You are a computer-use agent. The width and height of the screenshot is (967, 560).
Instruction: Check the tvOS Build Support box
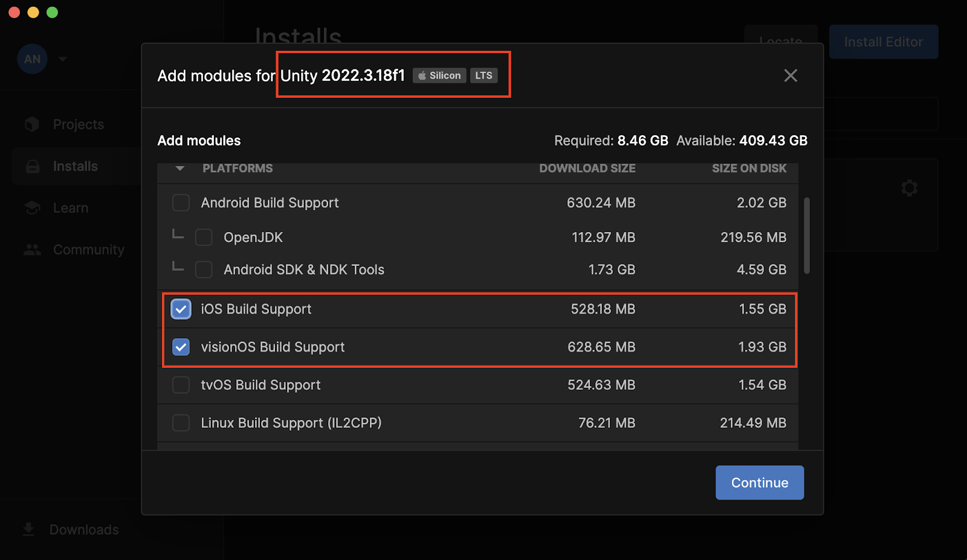pos(181,385)
